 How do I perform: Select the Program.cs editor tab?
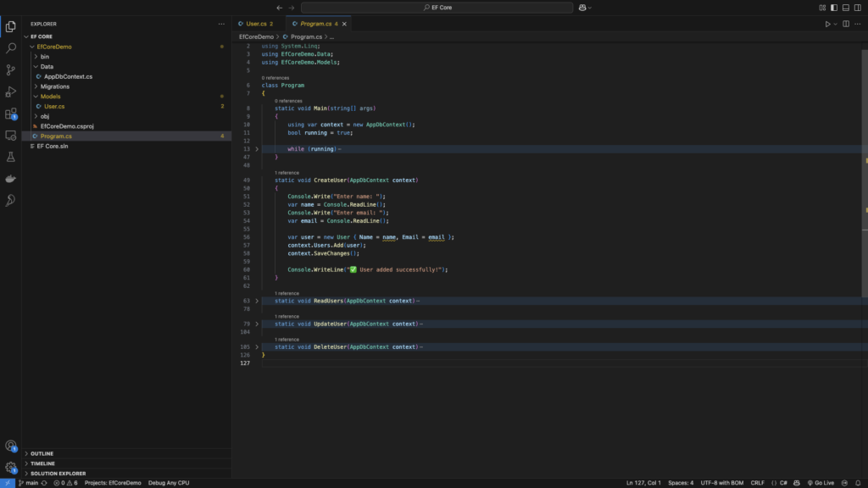[x=315, y=24]
